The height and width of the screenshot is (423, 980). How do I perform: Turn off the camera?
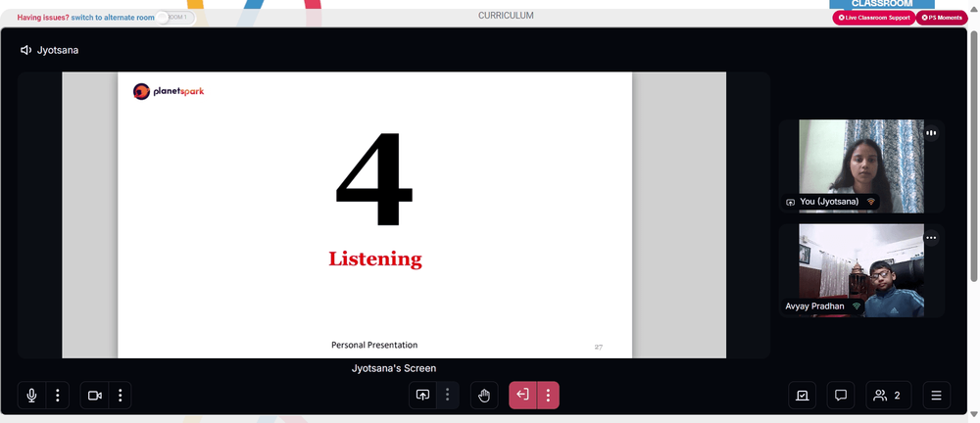coord(95,396)
